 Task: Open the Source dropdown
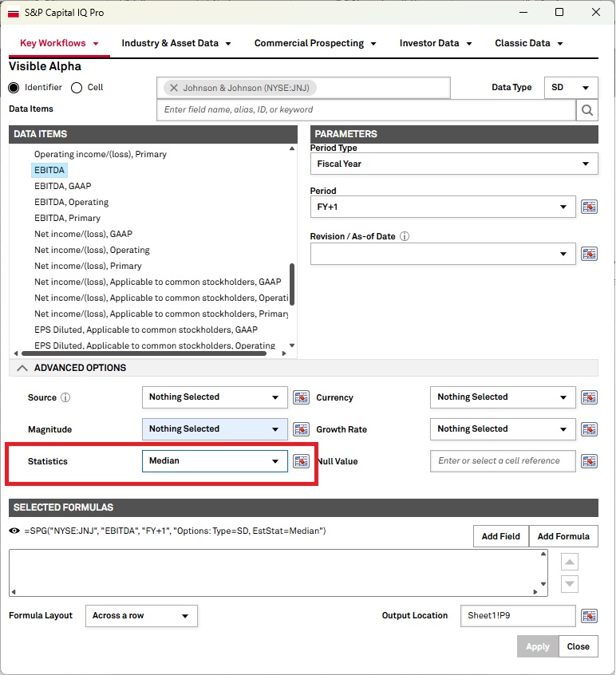point(215,397)
